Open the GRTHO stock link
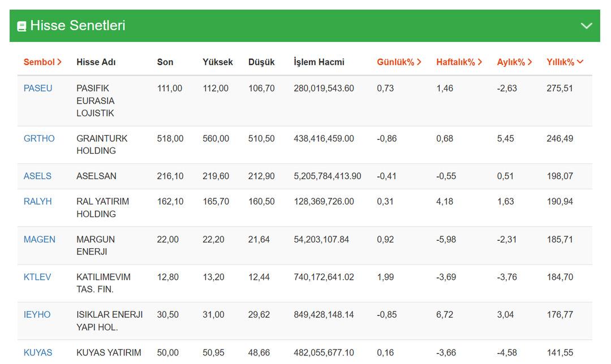Image resolution: width=611 pixels, height=364 pixels. pos(39,138)
